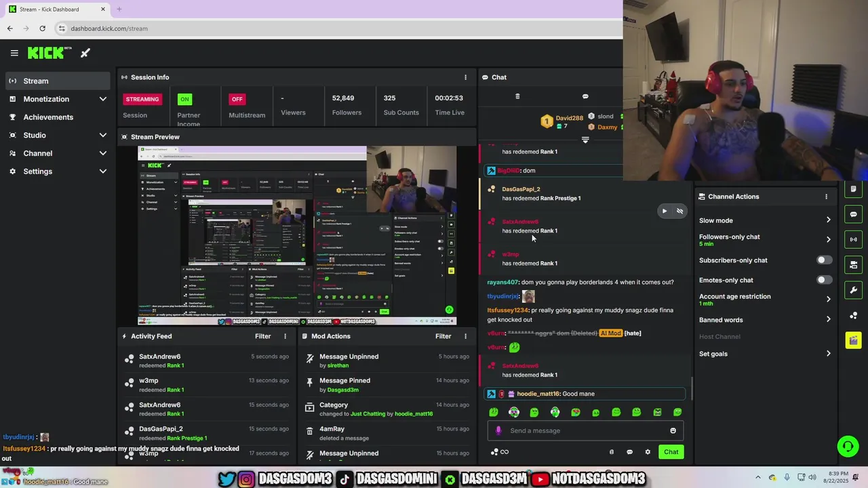This screenshot has height=488, width=868.
Task: Open the Activity Feed three-dot menu
Action: pos(285,336)
